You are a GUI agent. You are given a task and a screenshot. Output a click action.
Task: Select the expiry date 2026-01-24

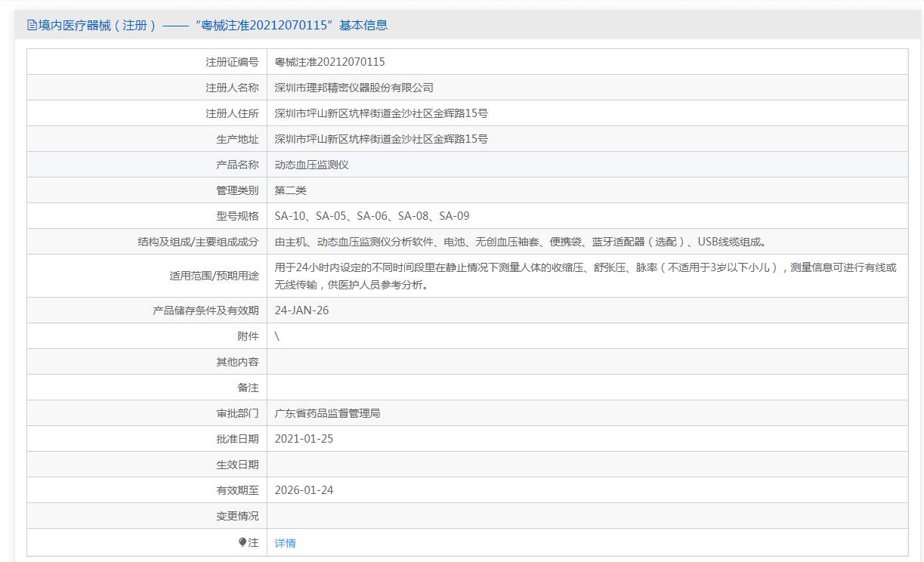pyautogui.click(x=304, y=490)
